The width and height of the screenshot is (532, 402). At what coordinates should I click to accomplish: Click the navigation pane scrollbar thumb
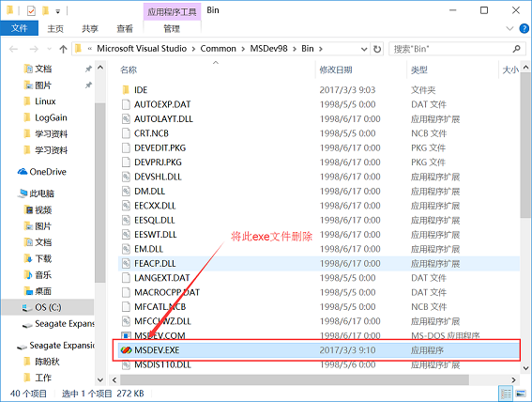pos(100,193)
